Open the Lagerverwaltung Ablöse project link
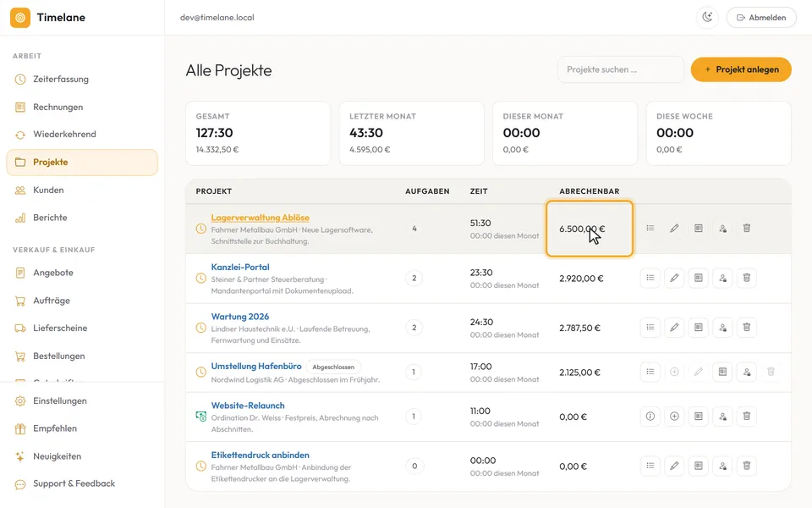This screenshot has height=508, width=812. 260,218
